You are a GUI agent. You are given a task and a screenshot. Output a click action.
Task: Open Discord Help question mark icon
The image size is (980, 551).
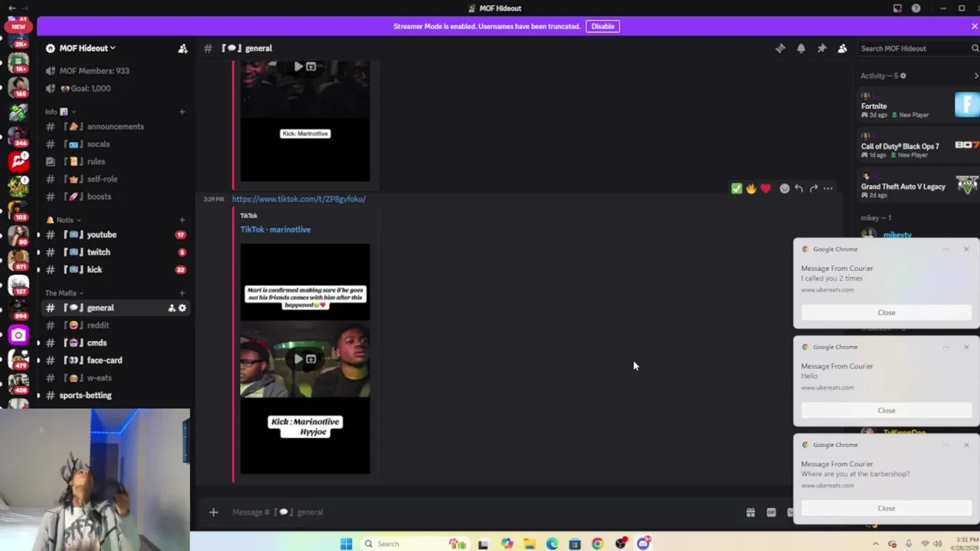(916, 8)
